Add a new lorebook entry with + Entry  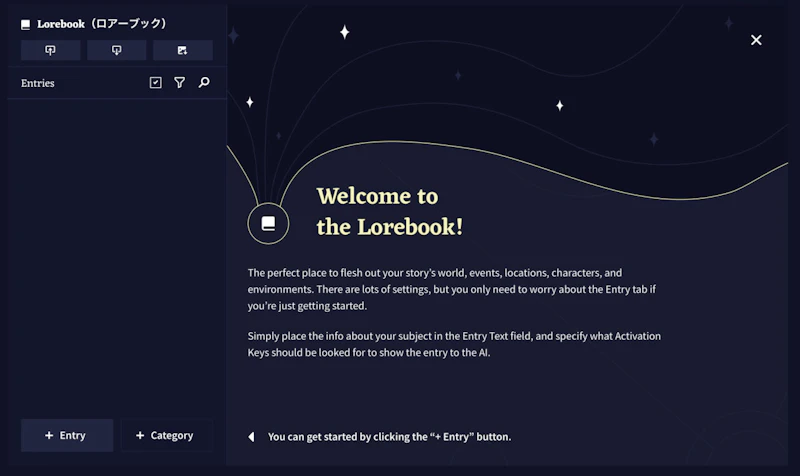(67, 435)
